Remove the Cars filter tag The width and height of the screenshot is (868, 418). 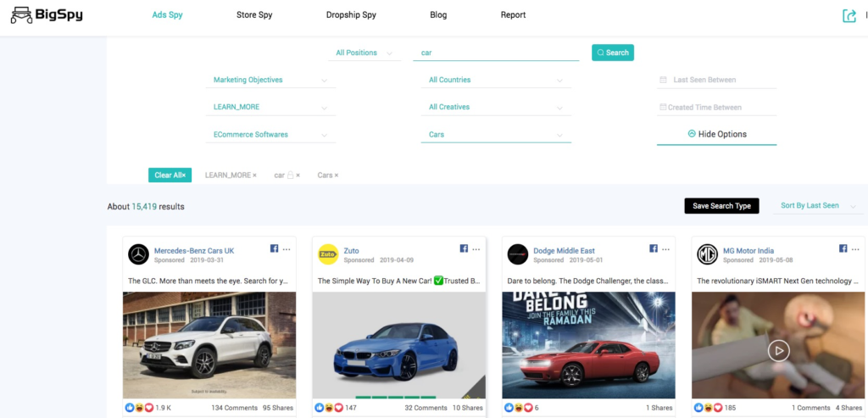pyautogui.click(x=336, y=176)
